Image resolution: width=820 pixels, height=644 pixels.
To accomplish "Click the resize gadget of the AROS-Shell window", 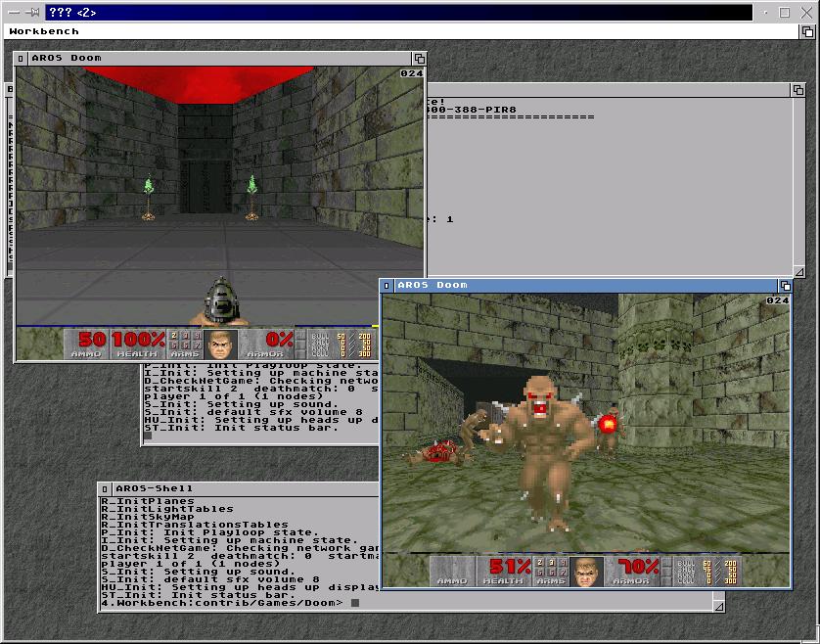I will pos(719,606).
